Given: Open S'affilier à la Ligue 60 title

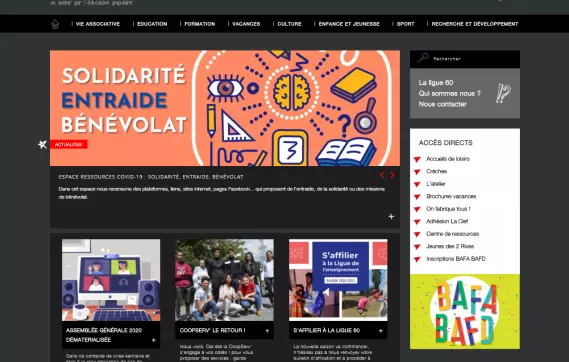Looking at the screenshot, I should (327, 330).
